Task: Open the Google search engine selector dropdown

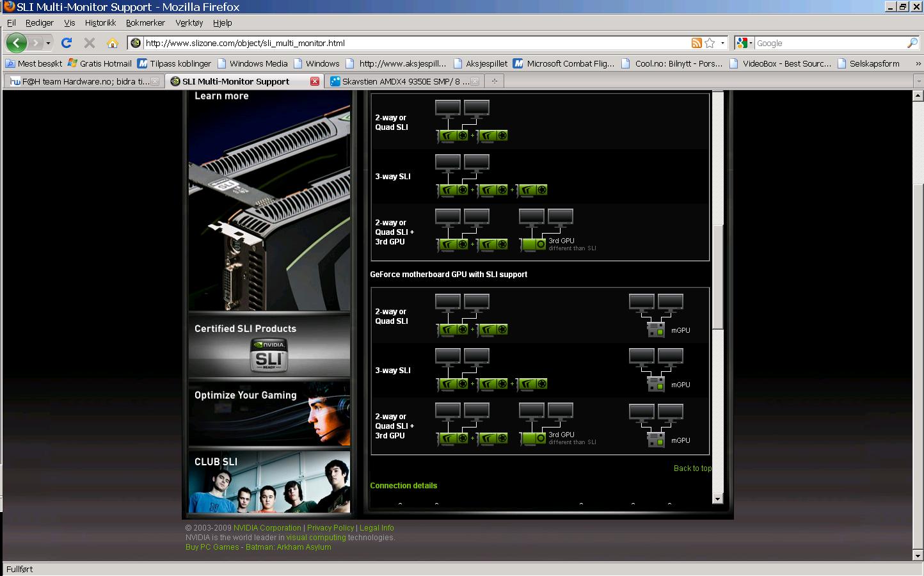Action: [x=745, y=43]
